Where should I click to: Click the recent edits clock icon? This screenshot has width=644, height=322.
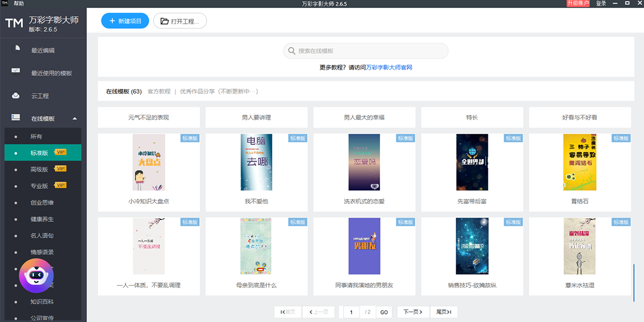click(x=16, y=49)
